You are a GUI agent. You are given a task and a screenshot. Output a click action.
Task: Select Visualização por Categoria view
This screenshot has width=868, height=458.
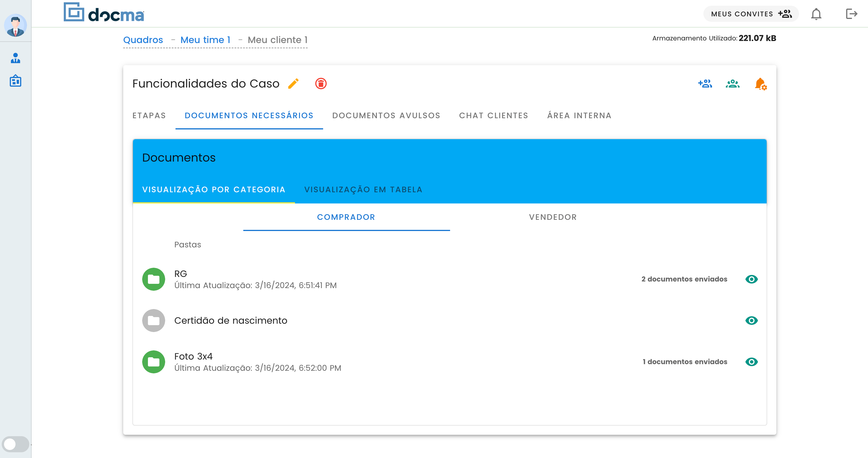[214, 190]
